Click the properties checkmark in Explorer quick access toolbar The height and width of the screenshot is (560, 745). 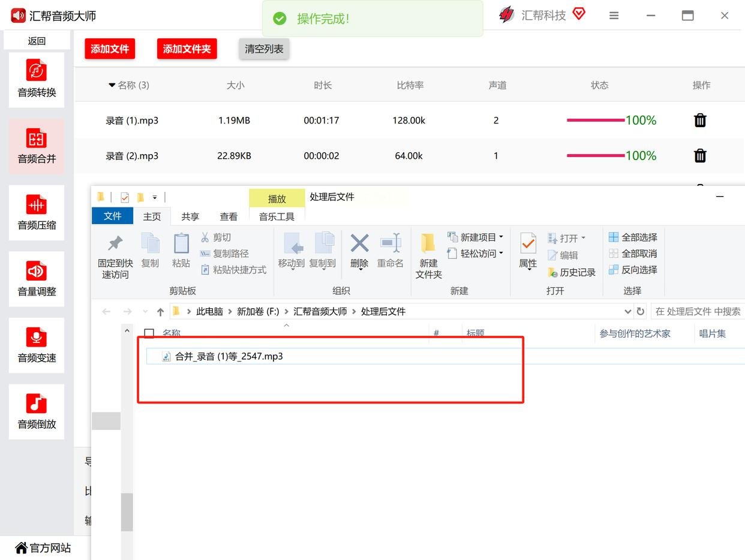125,197
